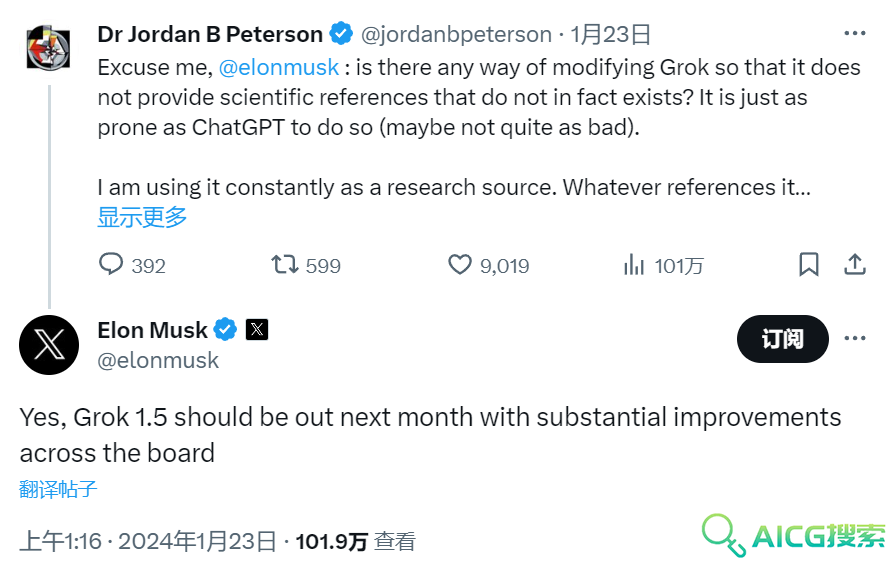Viewport: 893px width, 567px height.
Task: Open Elon Musk's X logo avatar
Action: [x=49, y=345]
